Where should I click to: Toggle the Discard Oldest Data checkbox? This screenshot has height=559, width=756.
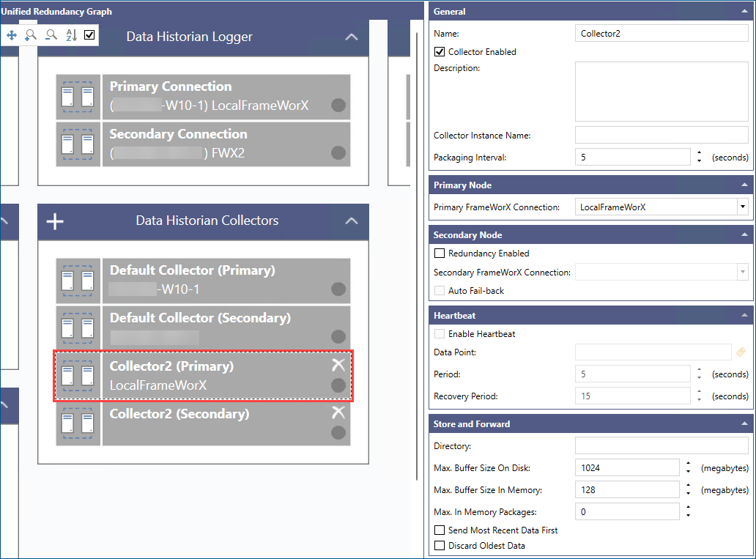[440, 546]
